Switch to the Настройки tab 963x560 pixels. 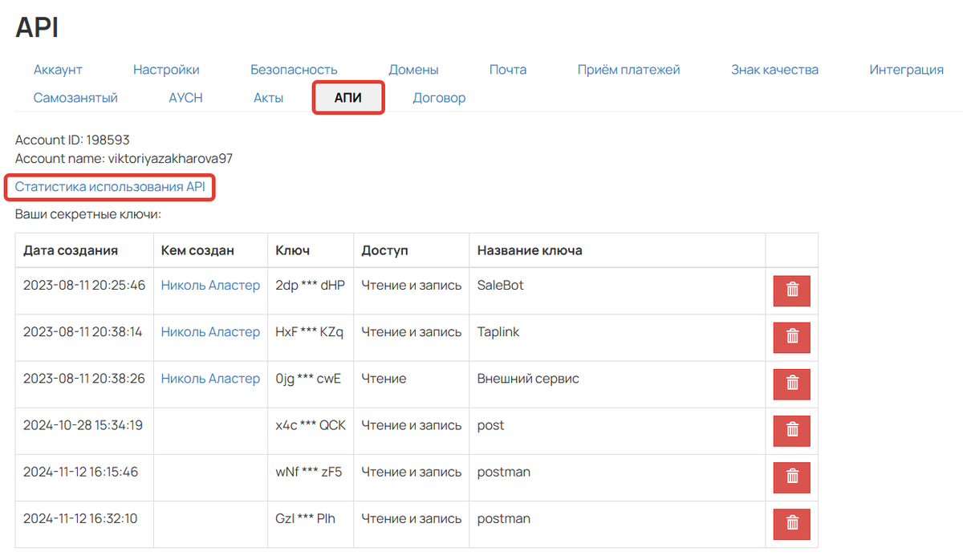166,70
